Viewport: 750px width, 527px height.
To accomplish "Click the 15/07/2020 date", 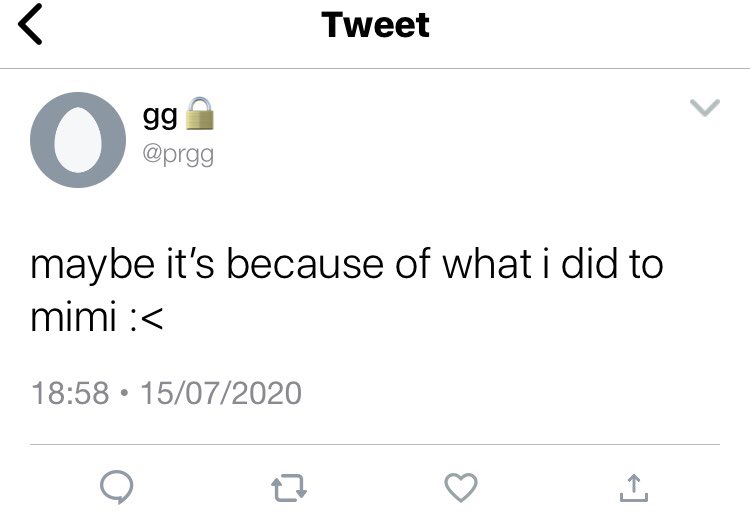I will [221, 393].
